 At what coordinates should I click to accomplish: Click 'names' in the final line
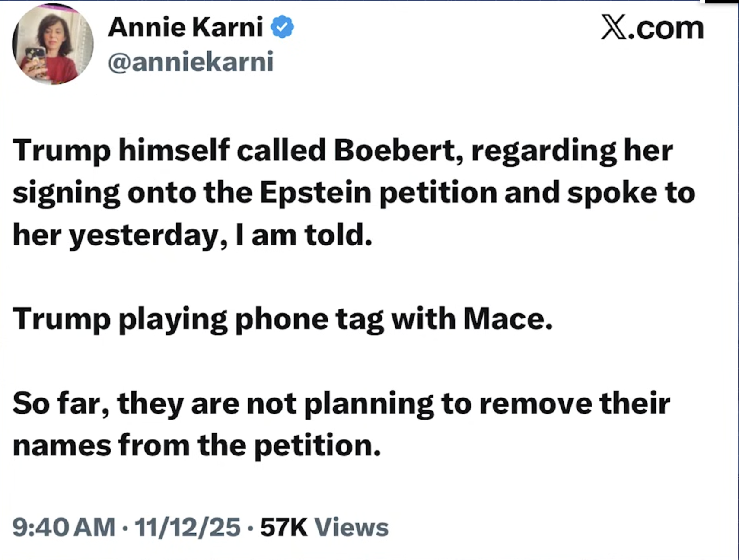62,445
